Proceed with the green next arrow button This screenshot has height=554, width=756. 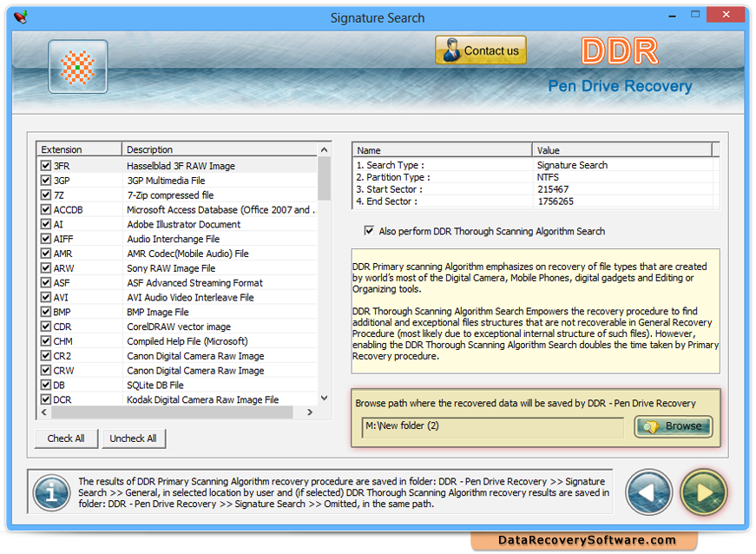[x=703, y=492]
